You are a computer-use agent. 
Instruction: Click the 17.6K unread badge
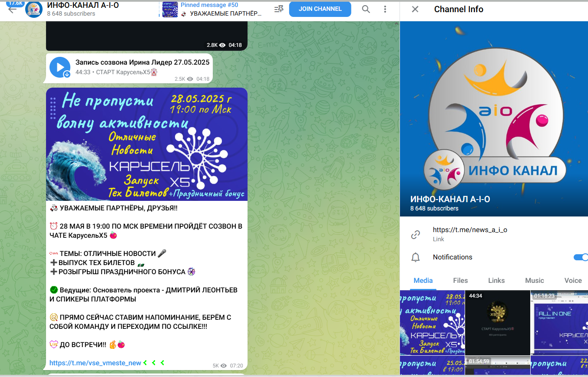[15, 3]
